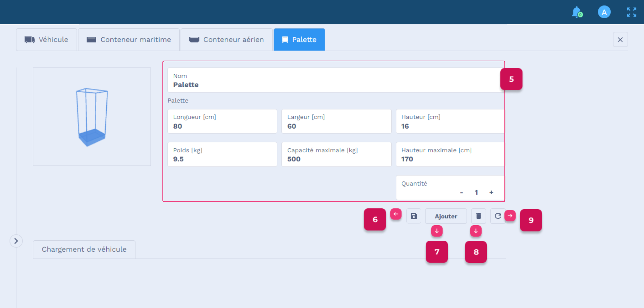Toggle fullscreen mode icon
644x308 pixels.
(631, 12)
